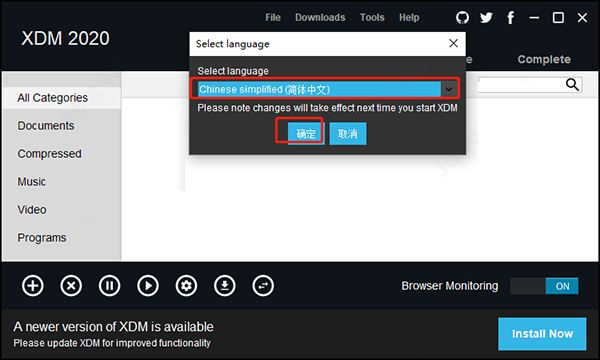
Task: Click the video downloader arrow icon
Action: pos(225,286)
